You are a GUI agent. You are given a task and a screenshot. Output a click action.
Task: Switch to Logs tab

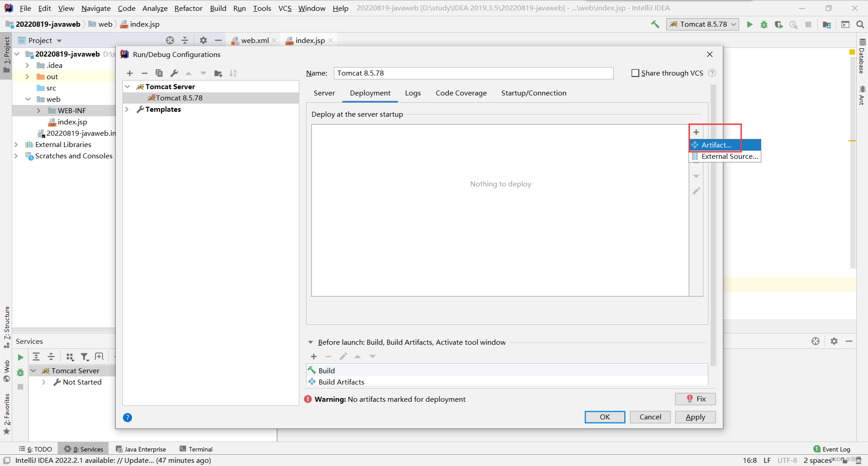[x=413, y=93]
